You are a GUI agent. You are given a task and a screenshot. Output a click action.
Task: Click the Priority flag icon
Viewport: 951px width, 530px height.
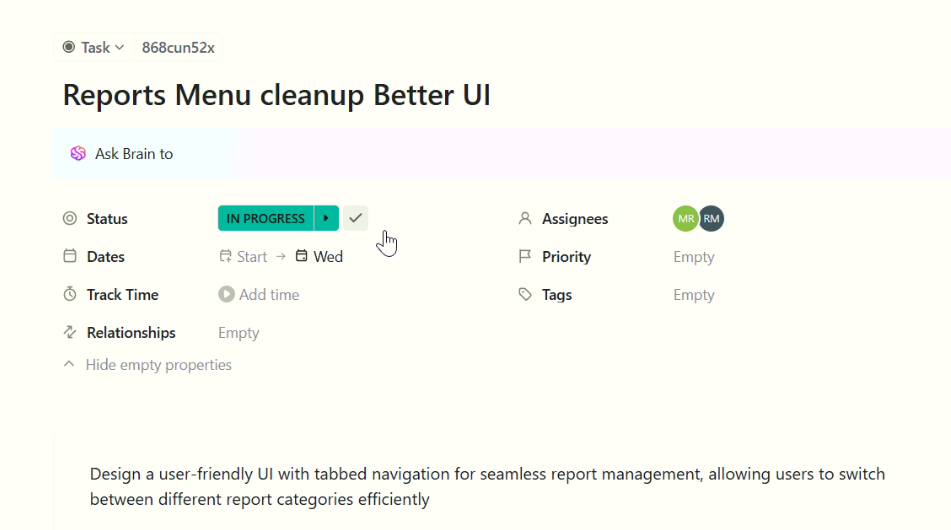pyautogui.click(x=525, y=257)
